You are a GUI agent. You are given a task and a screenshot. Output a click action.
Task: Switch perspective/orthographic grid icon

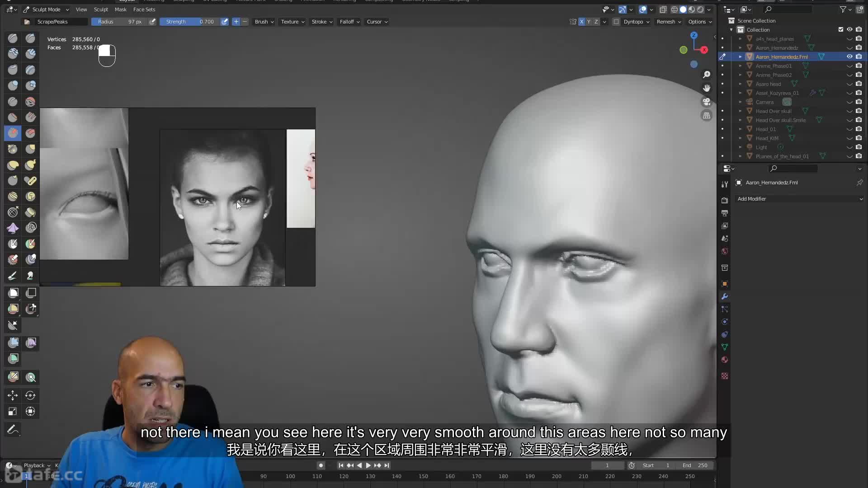pos(707,116)
